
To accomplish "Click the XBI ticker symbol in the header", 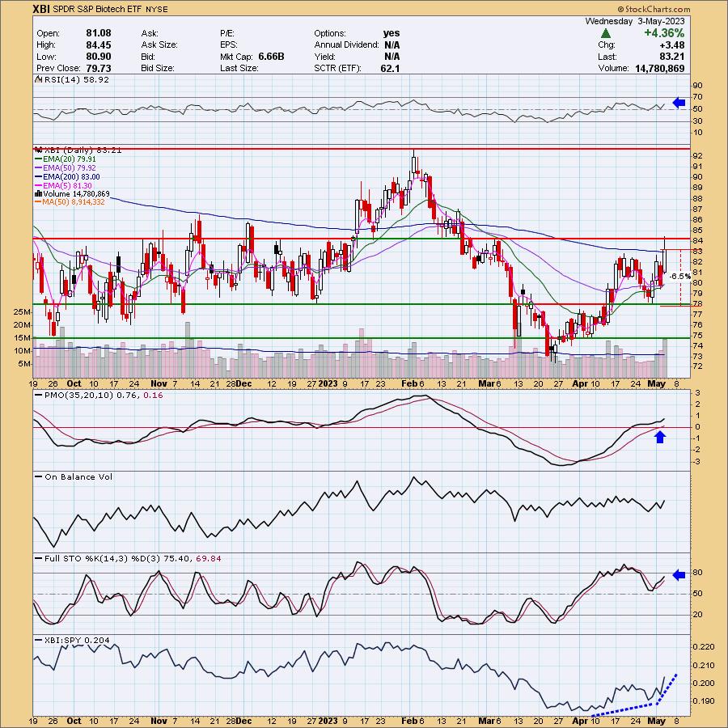I will [x=41, y=9].
